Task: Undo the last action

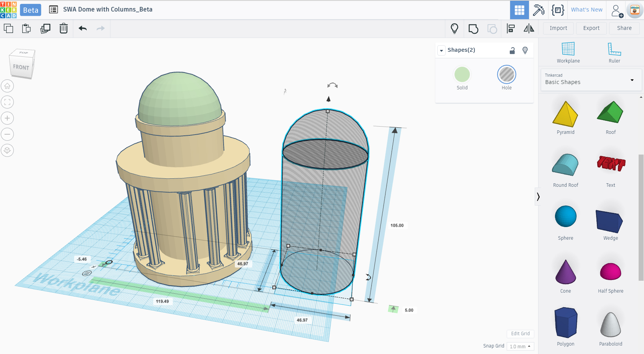Action: pos(82,28)
